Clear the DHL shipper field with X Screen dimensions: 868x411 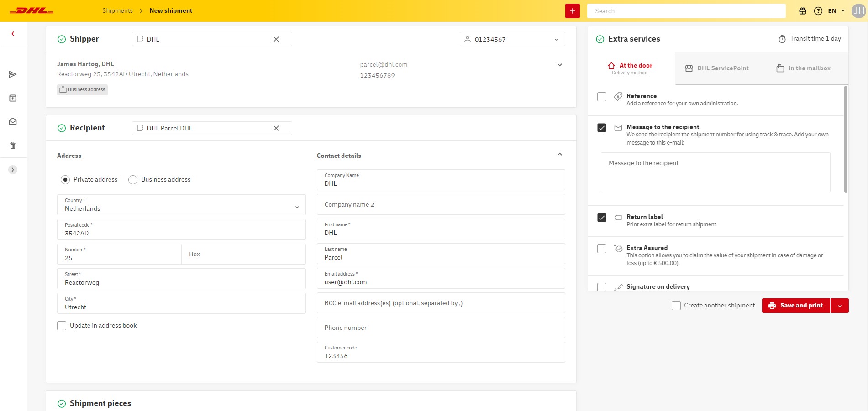point(276,39)
